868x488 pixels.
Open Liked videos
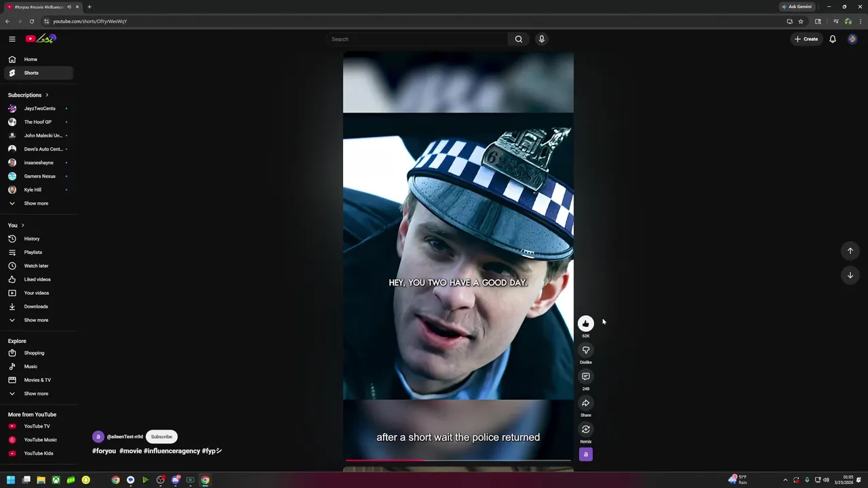coord(38,279)
